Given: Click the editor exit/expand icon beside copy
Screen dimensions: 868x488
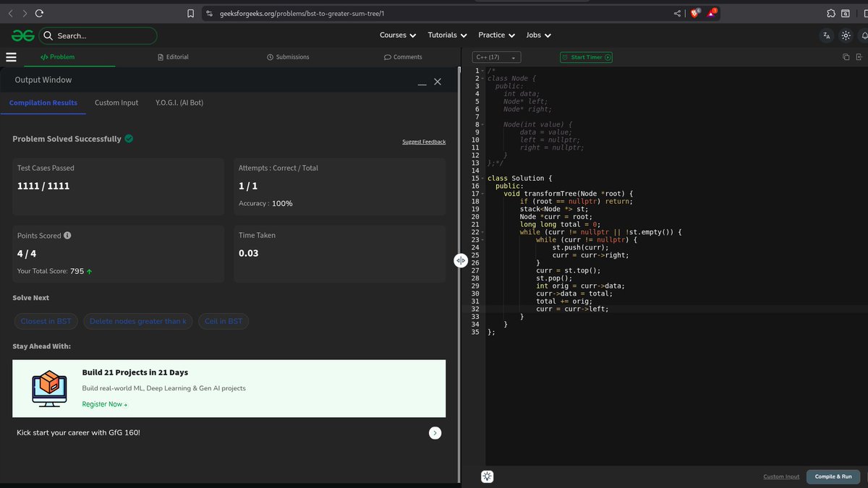Looking at the screenshot, I should [859, 57].
